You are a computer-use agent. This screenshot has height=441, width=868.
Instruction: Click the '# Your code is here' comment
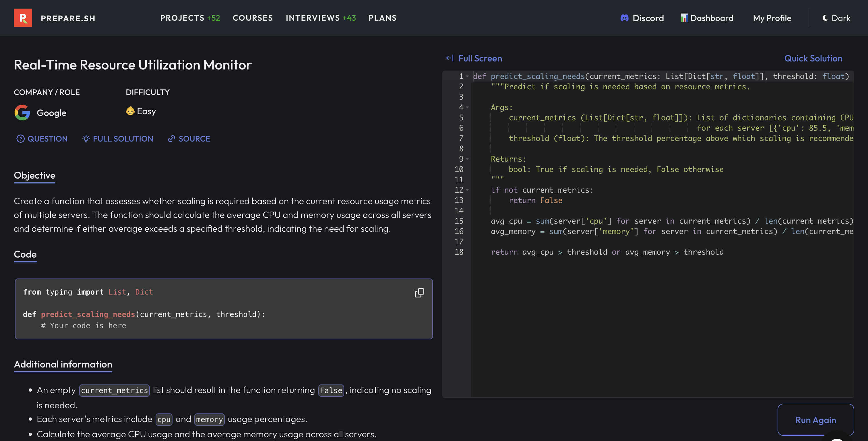pyautogui.click(x=84, y=326)
